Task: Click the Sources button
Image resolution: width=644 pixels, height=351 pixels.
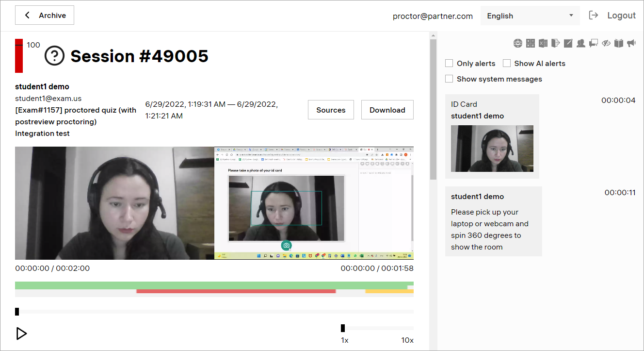Action: [x=331, y=110]
